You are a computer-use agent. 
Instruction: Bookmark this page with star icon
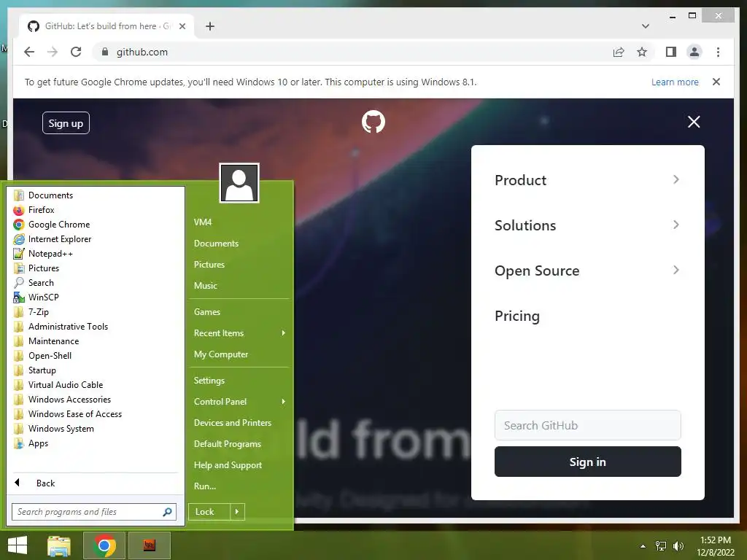click(x=642, y=52)
